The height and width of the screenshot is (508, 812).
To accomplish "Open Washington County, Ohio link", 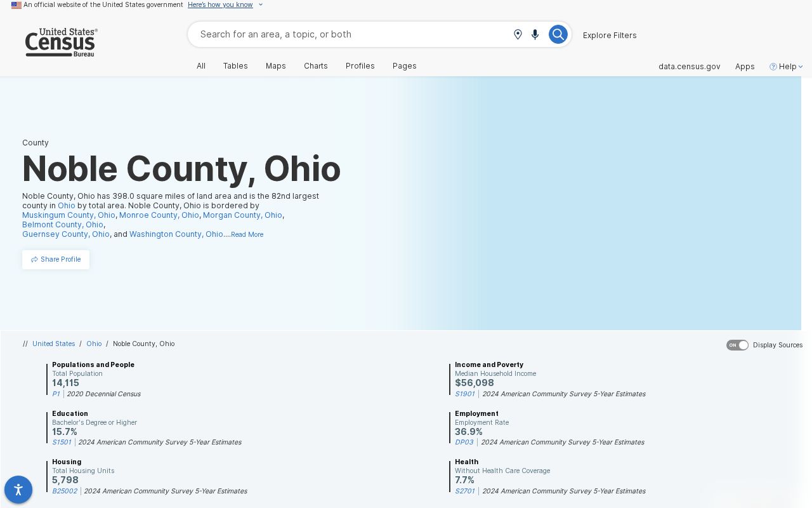I will [x=176, y=234].
